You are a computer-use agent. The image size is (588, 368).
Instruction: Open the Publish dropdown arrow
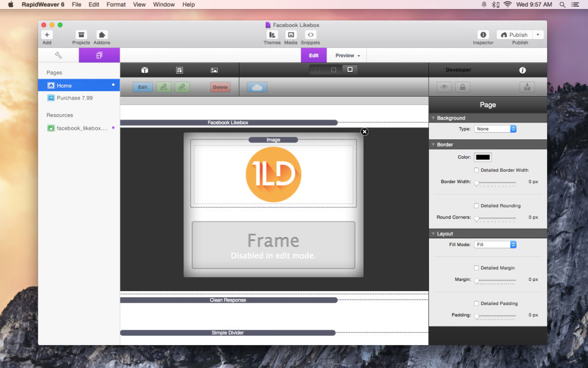pyautogui.click(x=538, y=35)
